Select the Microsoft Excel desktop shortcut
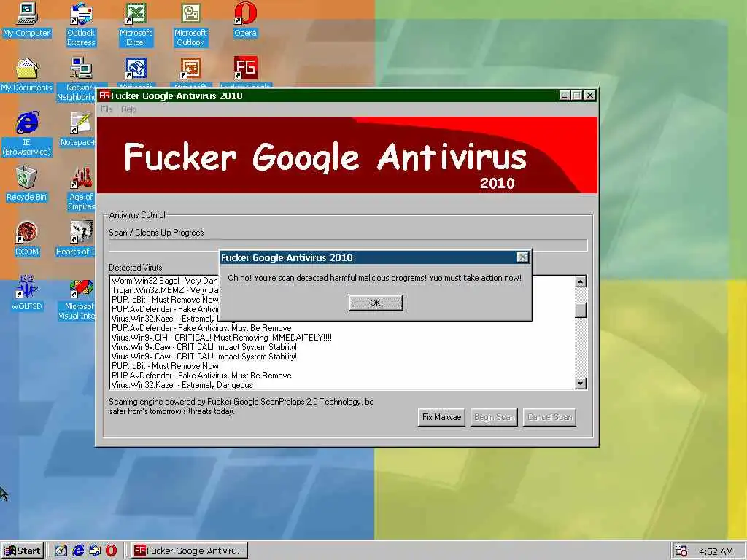Viewport: 747px width, 560px height. click(136, 25)
